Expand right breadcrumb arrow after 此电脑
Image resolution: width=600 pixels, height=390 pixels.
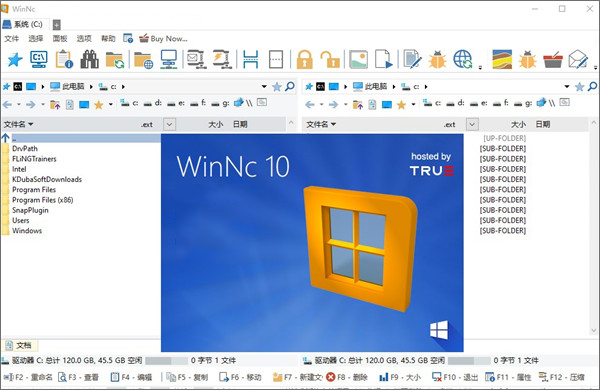tap(394, 87)
